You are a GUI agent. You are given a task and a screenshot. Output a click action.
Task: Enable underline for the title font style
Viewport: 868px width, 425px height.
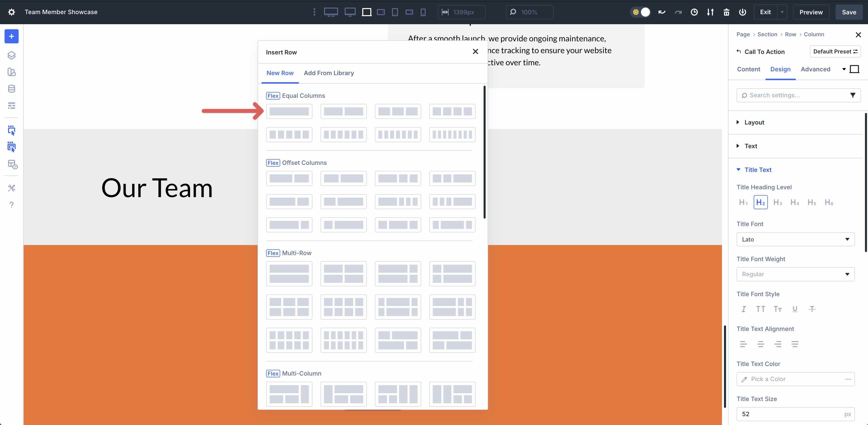795,309
